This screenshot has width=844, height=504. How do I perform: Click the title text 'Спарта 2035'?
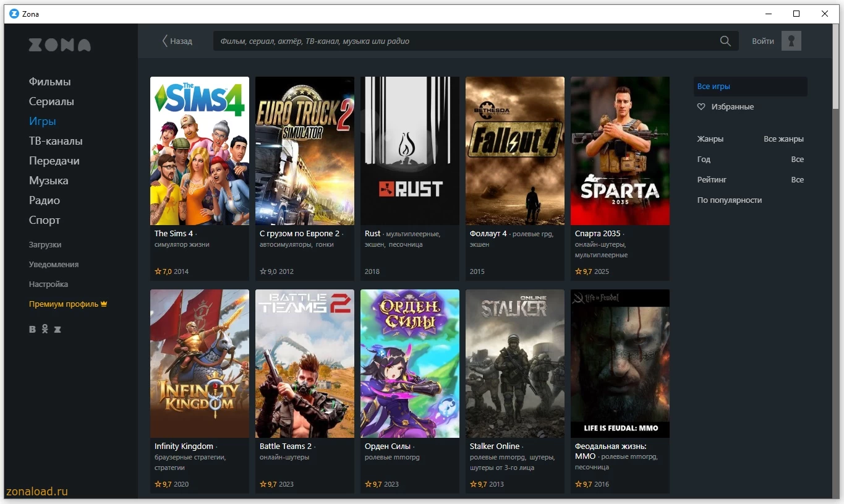[598, 234]
